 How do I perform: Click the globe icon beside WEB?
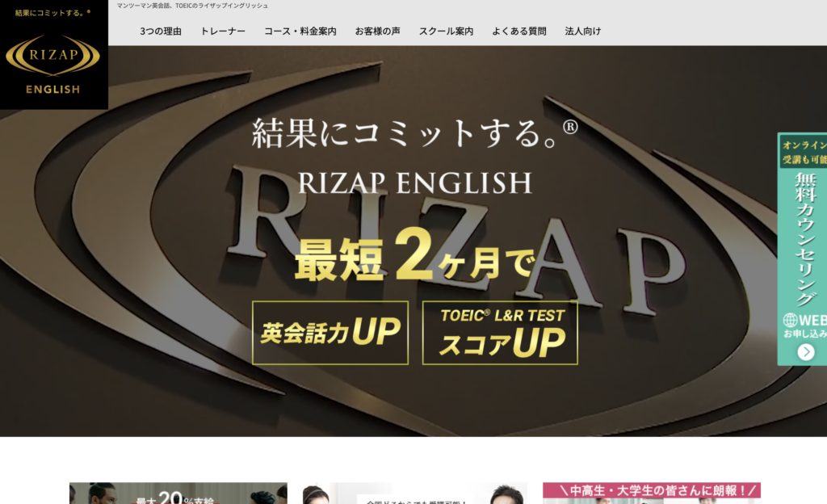pos(790,320)
